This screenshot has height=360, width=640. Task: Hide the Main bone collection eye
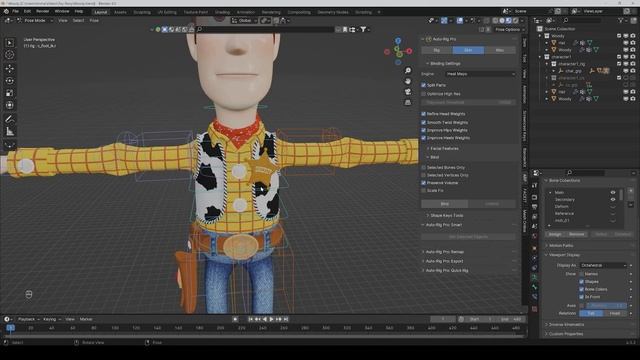613,192
